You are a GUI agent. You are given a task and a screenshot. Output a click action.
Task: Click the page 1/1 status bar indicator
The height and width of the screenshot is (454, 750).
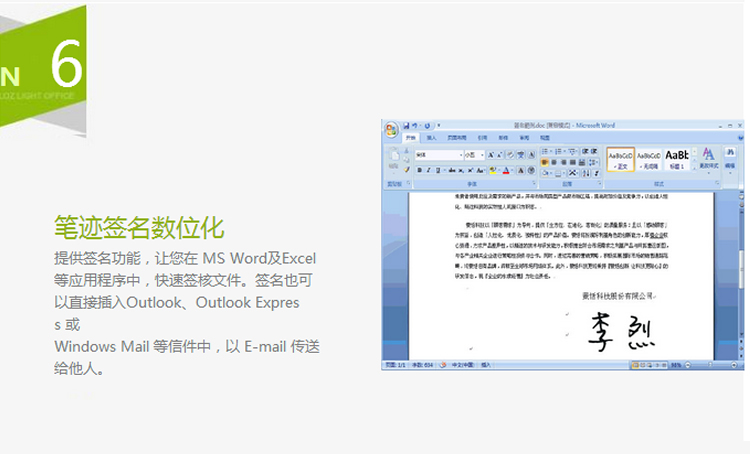click(395, 365)
